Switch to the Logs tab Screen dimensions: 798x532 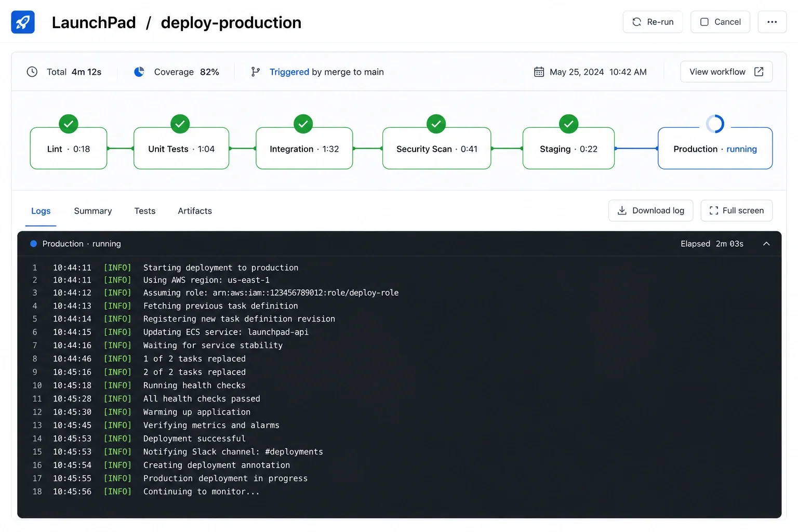click(41, 211)
